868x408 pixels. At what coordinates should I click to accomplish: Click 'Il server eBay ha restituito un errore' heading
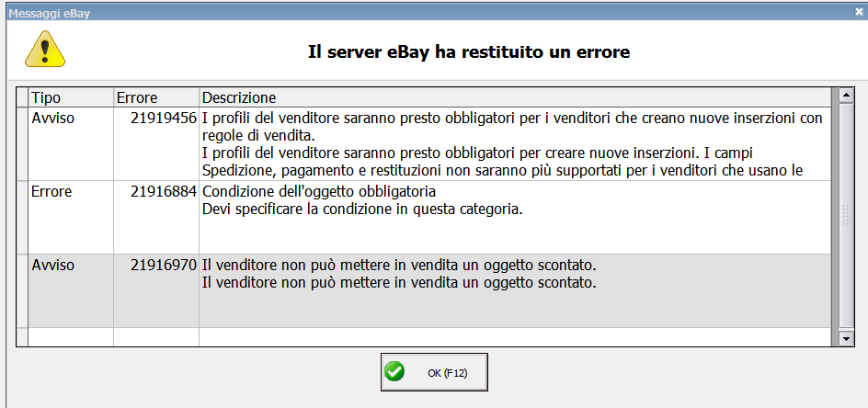469,52
